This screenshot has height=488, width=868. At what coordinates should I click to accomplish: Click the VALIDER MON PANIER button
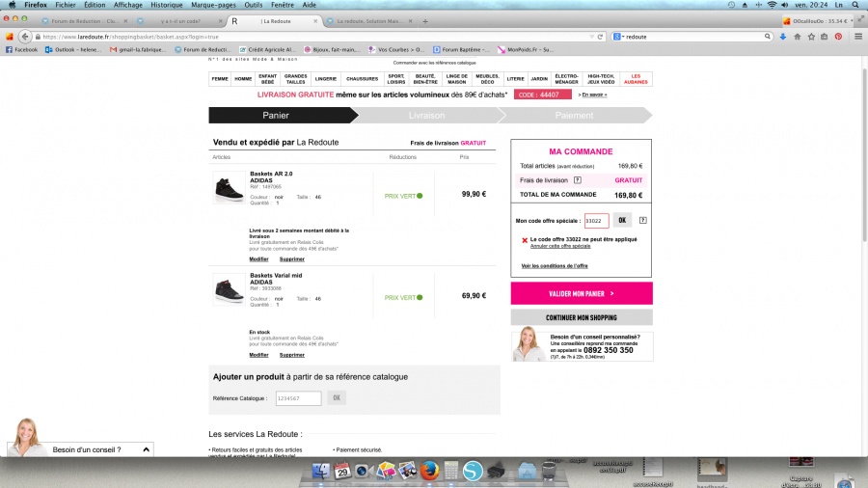coord(581,293)
